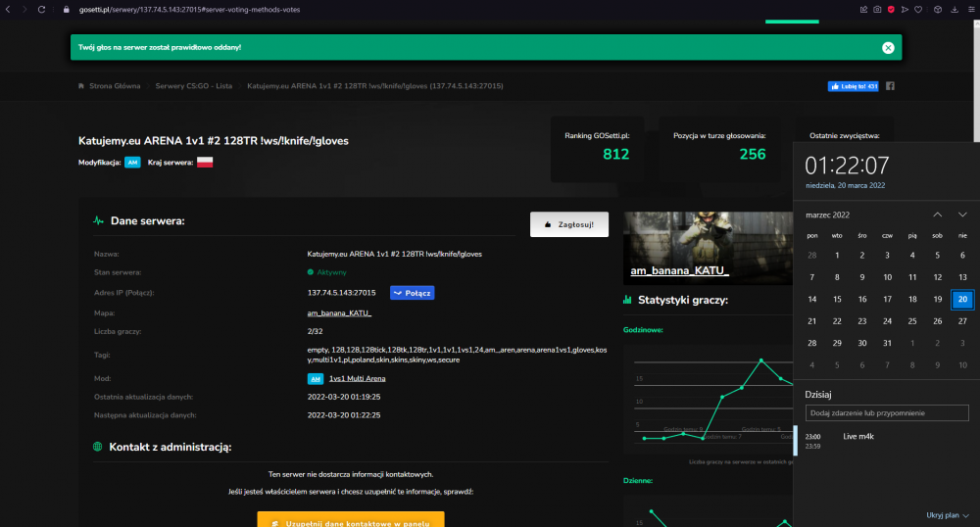The width and height of the screenshot is (980, 527).
Task: Collapse the agenda with Ukryj plan
Action: (x=948, y=515)
